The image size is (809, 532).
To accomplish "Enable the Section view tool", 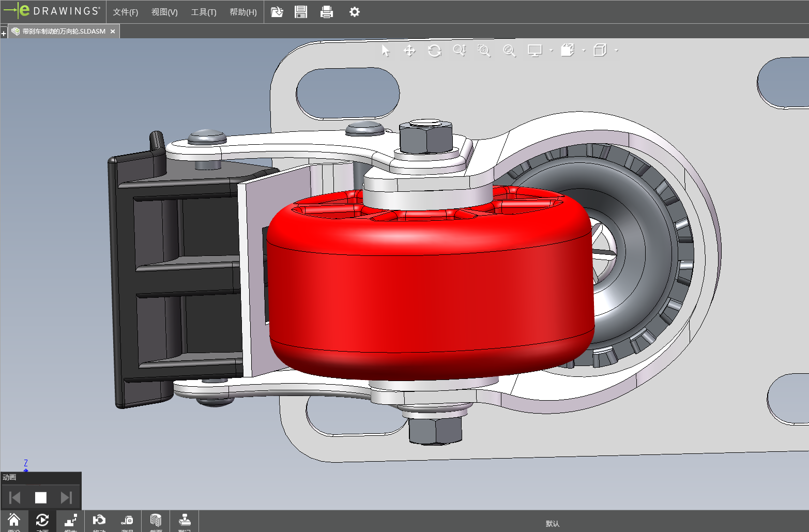I will coord(156,521).
